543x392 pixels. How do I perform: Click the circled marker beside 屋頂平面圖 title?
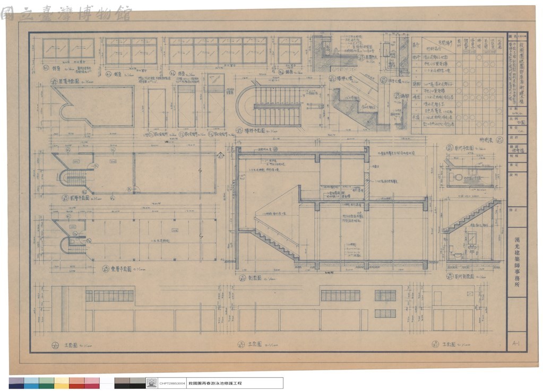coord(54,82)
